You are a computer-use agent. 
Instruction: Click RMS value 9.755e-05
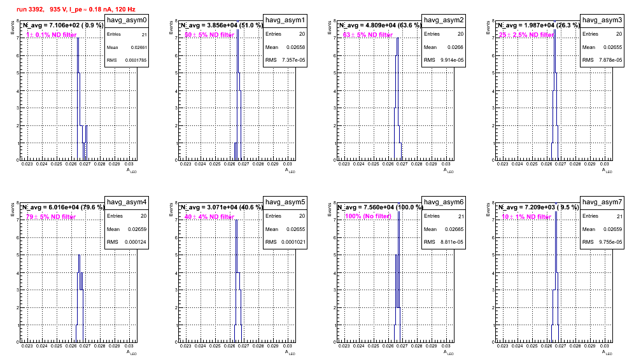click(610, 242)
